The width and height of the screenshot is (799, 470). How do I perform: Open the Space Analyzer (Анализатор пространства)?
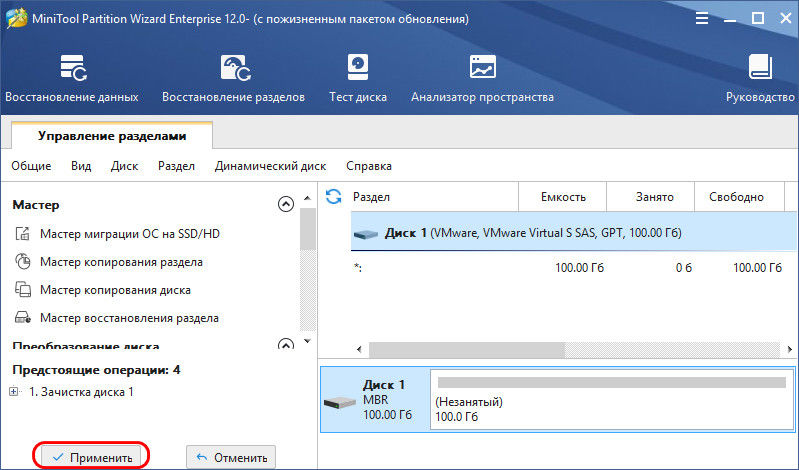click(483, 79)
